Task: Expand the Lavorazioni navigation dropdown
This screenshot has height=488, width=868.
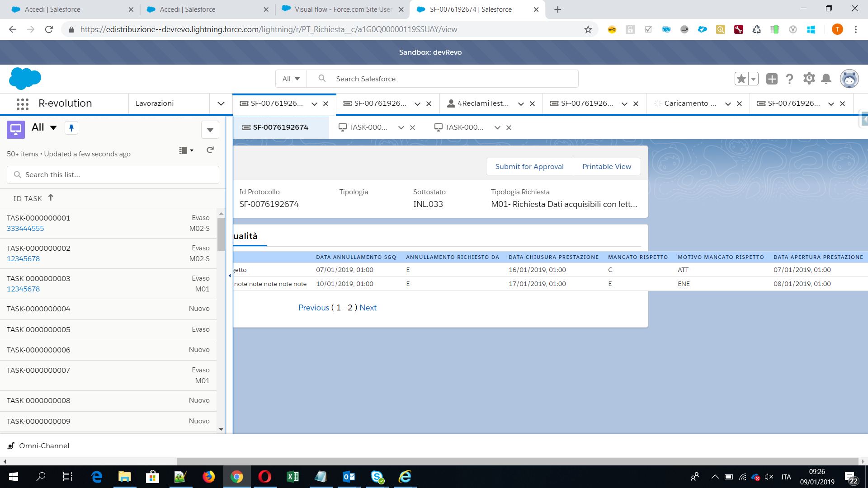Action: 221,103
